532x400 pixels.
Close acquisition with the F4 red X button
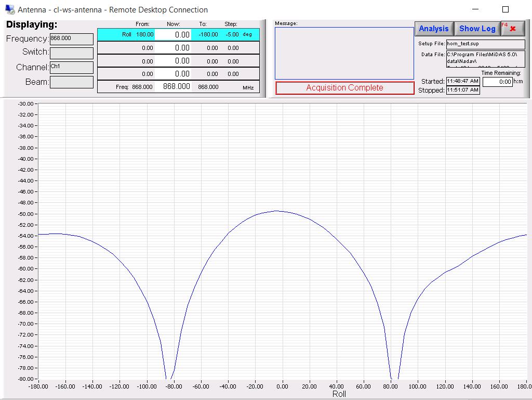point(513,29)
